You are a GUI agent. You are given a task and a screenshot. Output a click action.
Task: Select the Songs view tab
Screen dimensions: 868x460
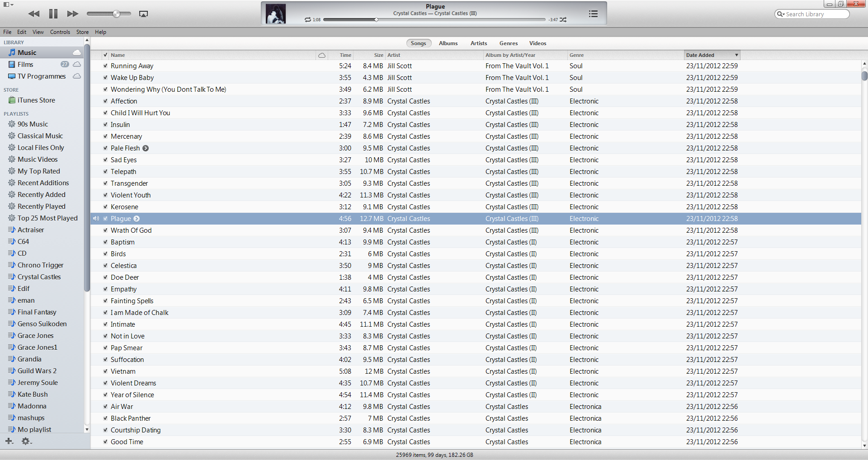[419, 43]
